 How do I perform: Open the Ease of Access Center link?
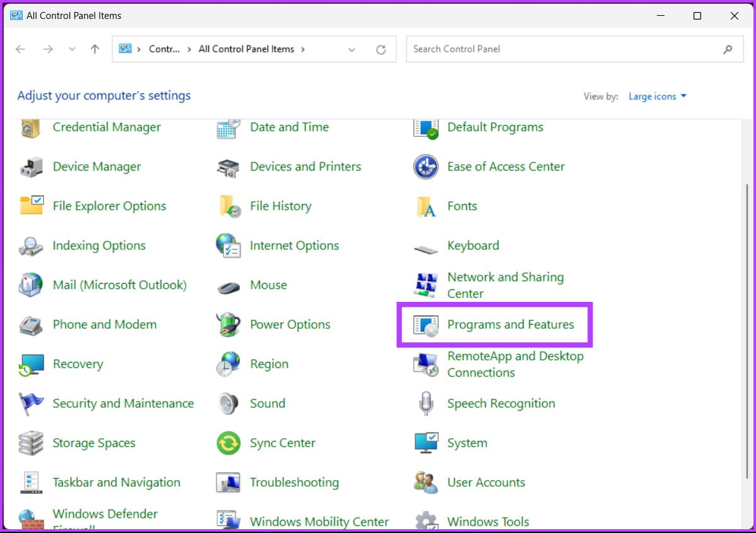[x=505, y=167]
